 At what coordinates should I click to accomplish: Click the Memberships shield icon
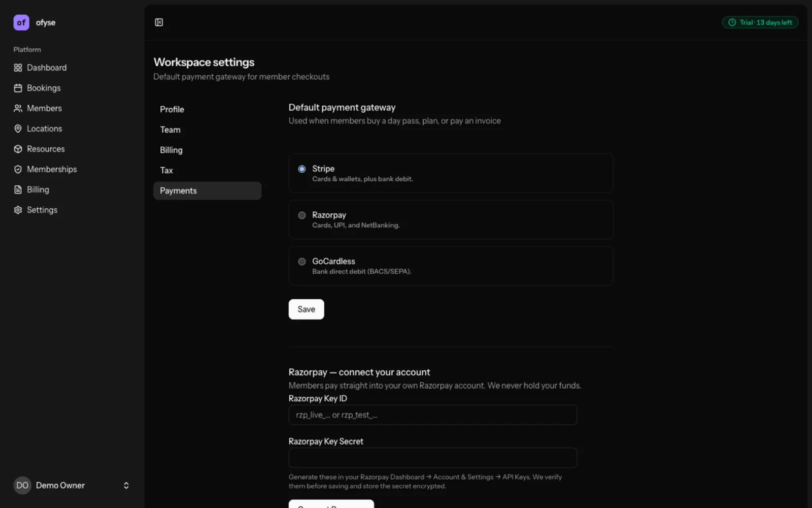18,169
